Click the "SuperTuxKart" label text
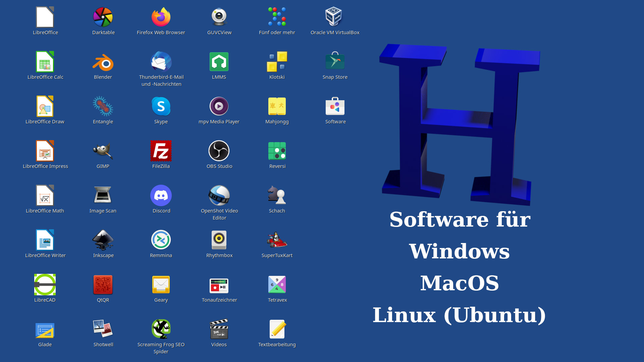Screen dimensions: 644x362 tap(277, 255)
